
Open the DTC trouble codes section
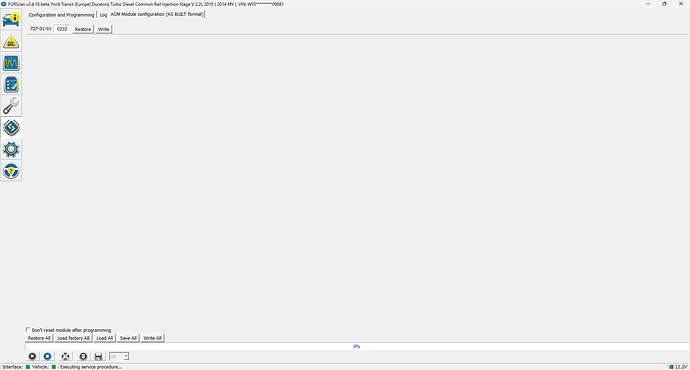coord(11,41)
